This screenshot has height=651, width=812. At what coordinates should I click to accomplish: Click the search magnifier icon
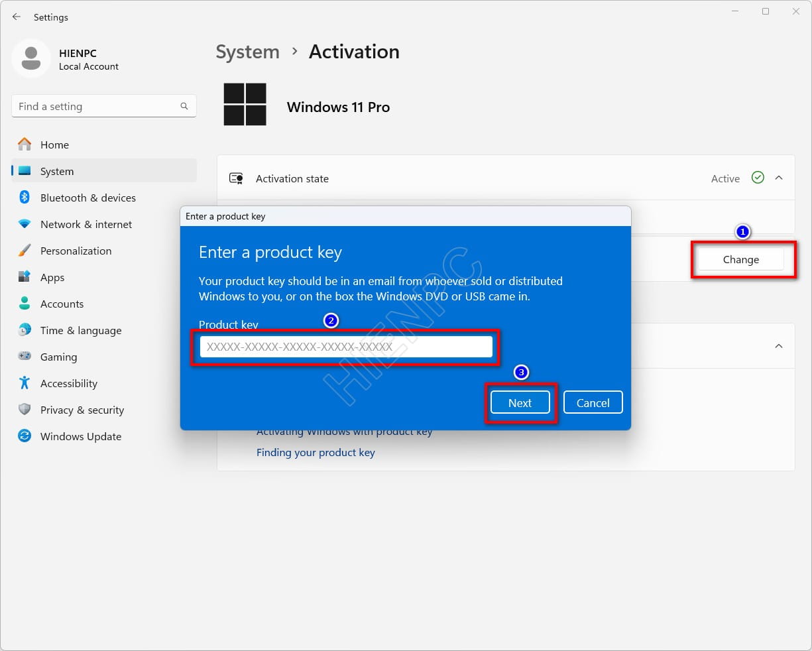pos(184,106)
